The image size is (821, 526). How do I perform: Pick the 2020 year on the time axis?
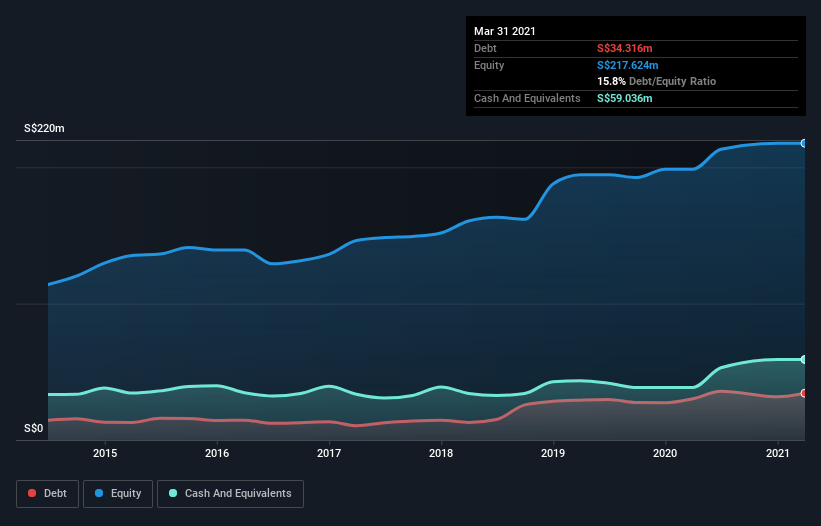point(665,454)
